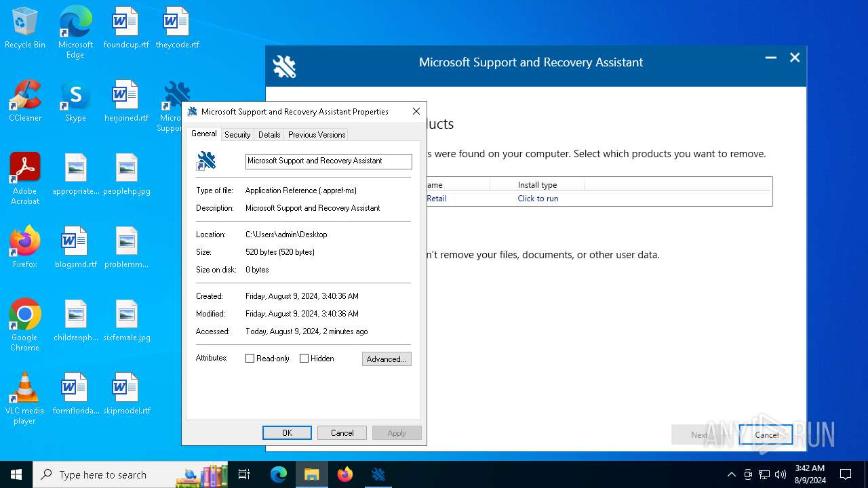868x488 pixels.
Task: Click the Install type column header
Action: coord(537,184)
